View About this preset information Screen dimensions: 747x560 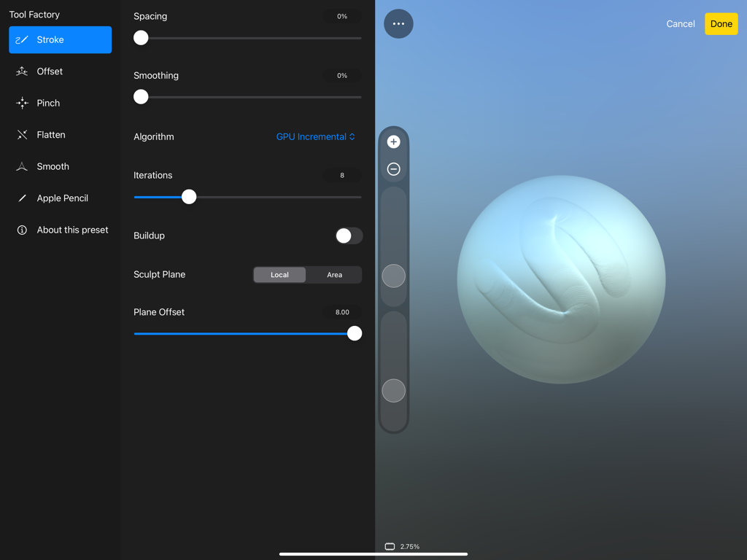pos(60,230)
